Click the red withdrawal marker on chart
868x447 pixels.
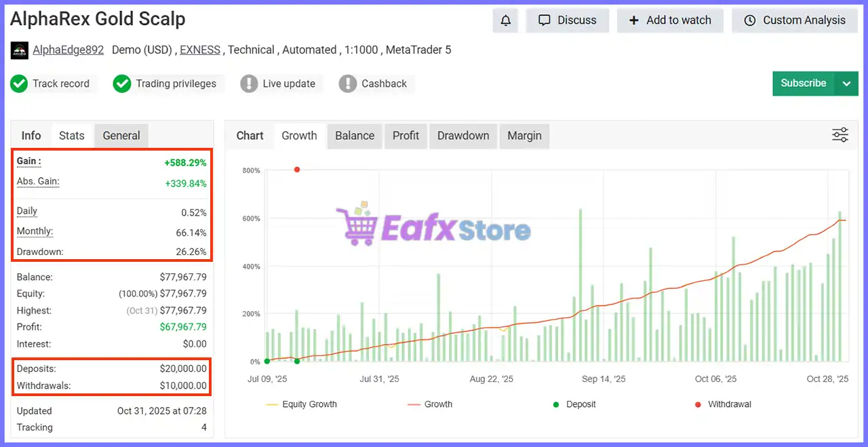click(x=297, y=170)
